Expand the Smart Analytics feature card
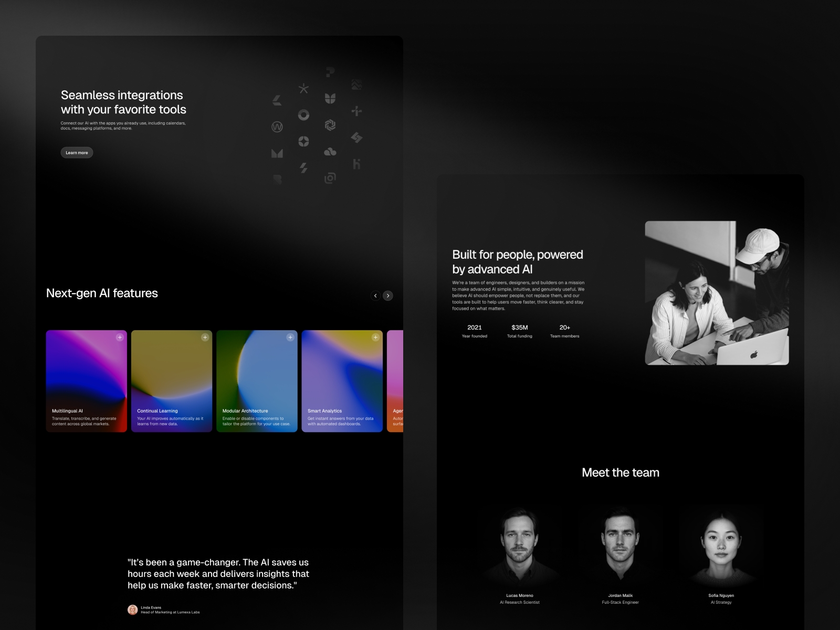This screenshot has width=840, height=630. [375, 338]
